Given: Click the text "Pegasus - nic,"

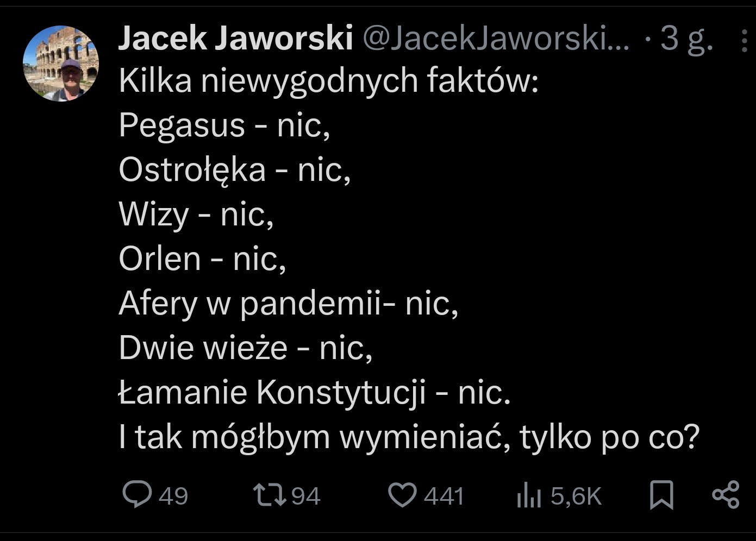Looking at the screenshot, I should coord(224,125).
